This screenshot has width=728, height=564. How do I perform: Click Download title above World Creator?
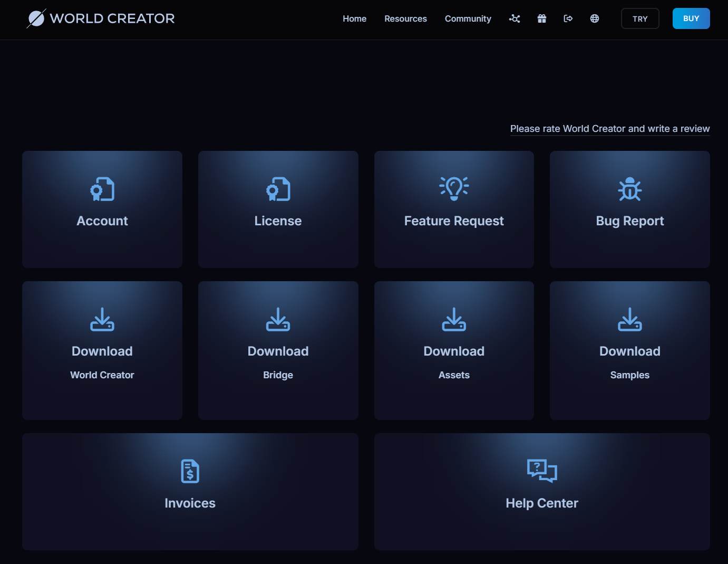(102, 351)
